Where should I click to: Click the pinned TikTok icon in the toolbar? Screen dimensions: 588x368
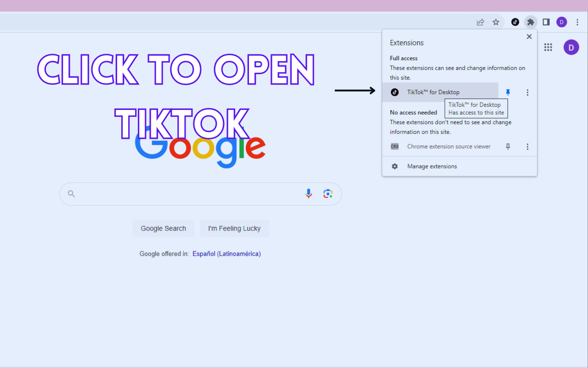coord(515,22)
